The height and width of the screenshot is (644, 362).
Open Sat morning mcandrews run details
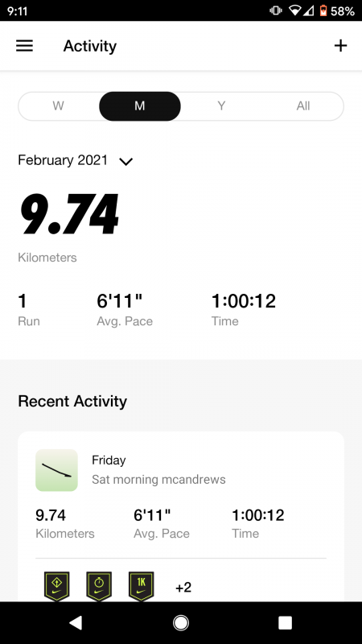coord(158,479)
